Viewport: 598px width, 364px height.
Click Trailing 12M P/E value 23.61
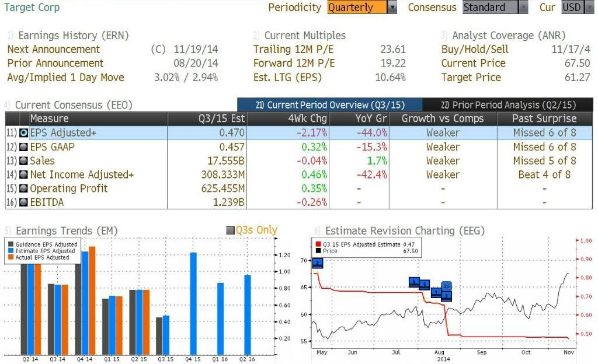(x=393, y=50)
